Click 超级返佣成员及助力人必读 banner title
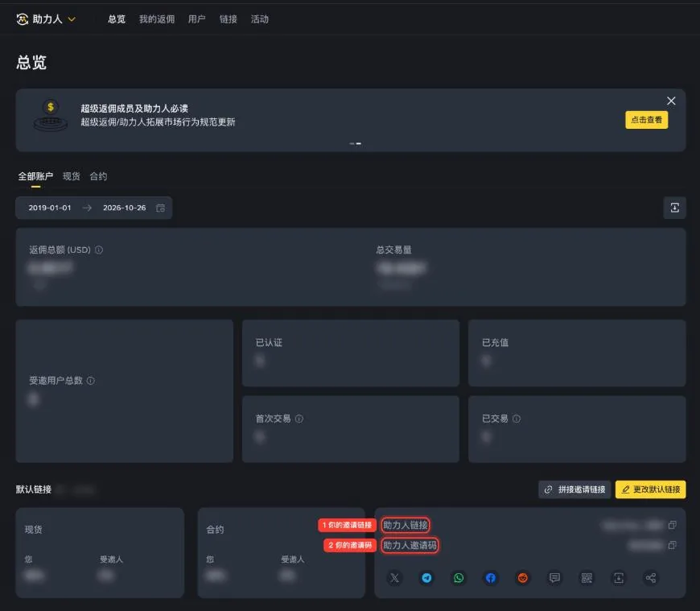 [x=134, y=109]
